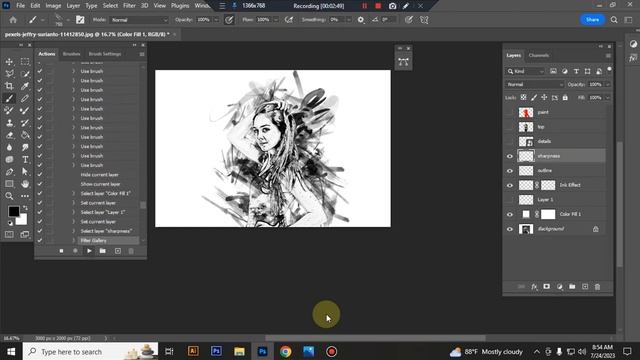Select the Move tool
Image resolution: width=640 pixels, height=360 pixels.
pos(9,62)
